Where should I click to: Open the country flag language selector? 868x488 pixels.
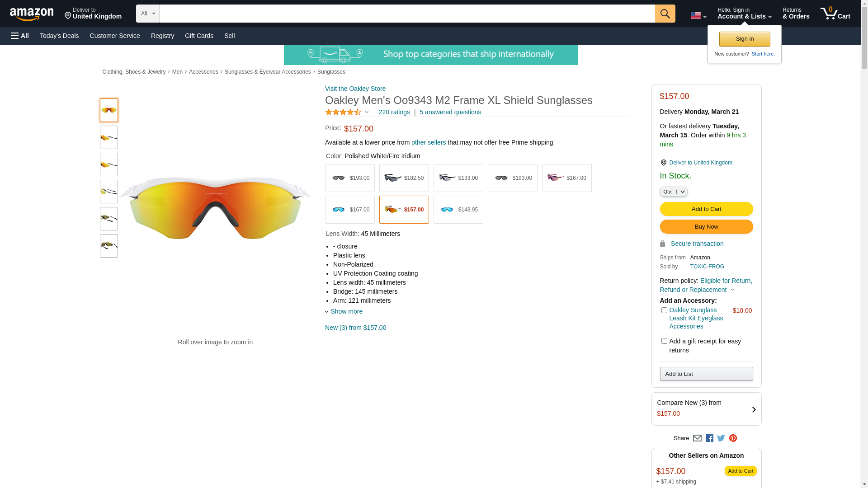[x=698, y=15]
